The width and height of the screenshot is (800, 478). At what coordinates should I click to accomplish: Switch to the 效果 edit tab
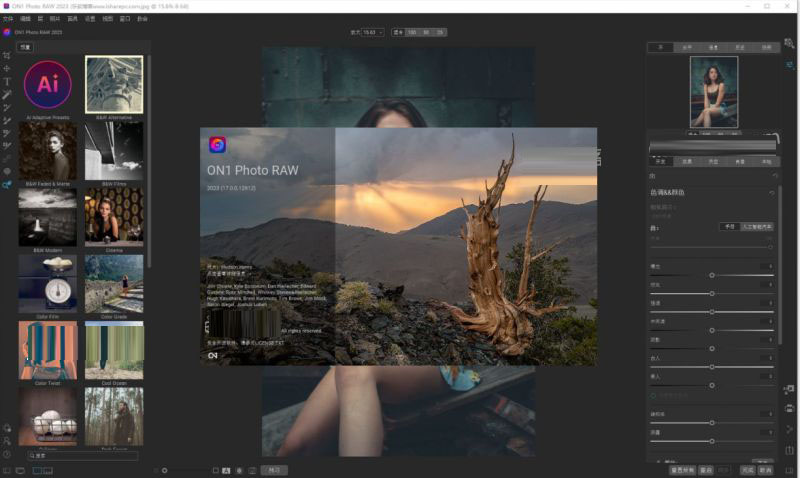coord(687,161)
